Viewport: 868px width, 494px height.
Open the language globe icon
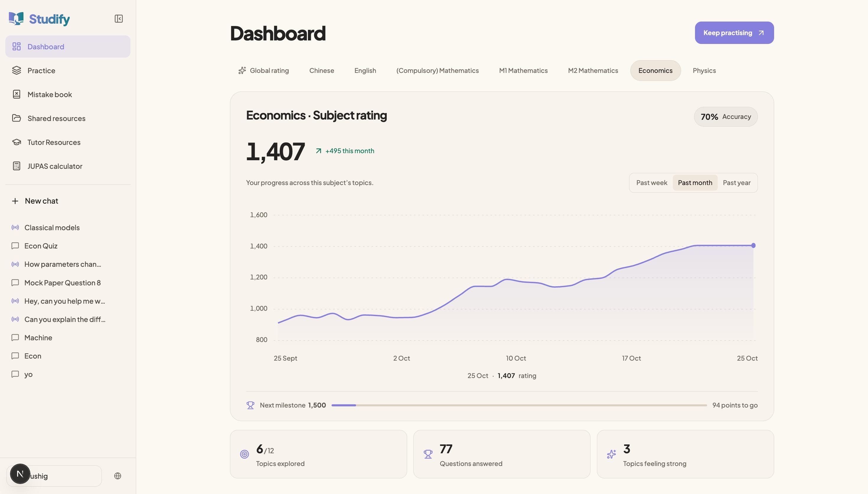pyautogui.click(x=118, y=476)
